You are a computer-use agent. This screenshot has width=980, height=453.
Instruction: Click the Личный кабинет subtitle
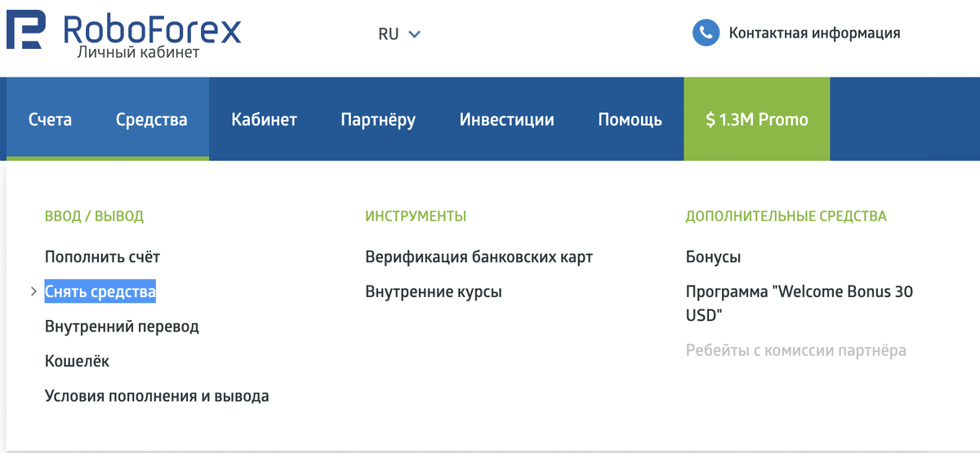[138, 52]
